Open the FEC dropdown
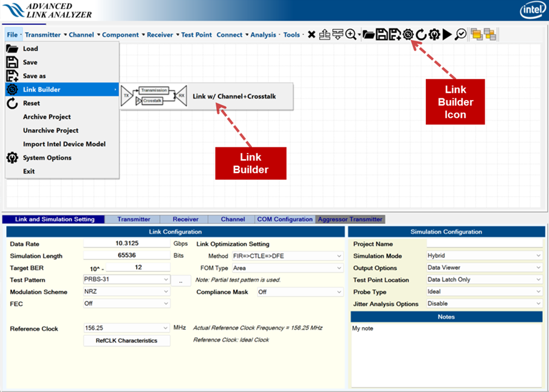Image resolution: width=549 pixels, height=392 pixels. [127, 303]
